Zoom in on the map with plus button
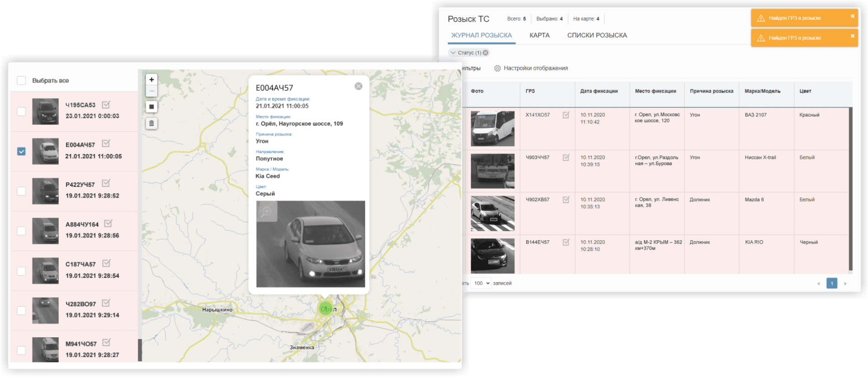 coord(151,79)
